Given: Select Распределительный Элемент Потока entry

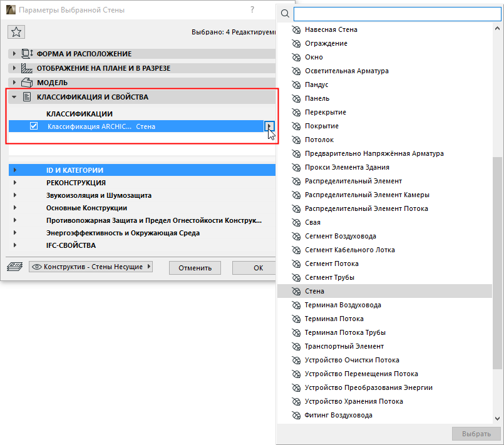Looking at the screenshot, I should (385, 208).
